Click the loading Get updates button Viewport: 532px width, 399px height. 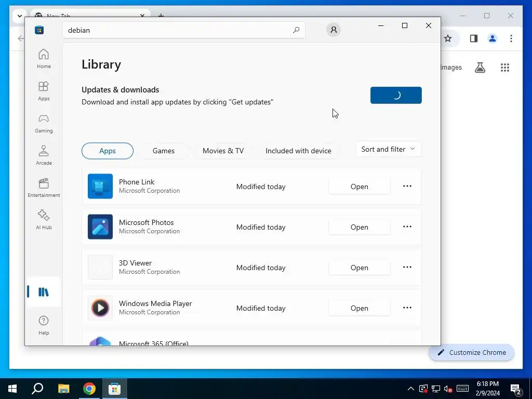(396, 96)
